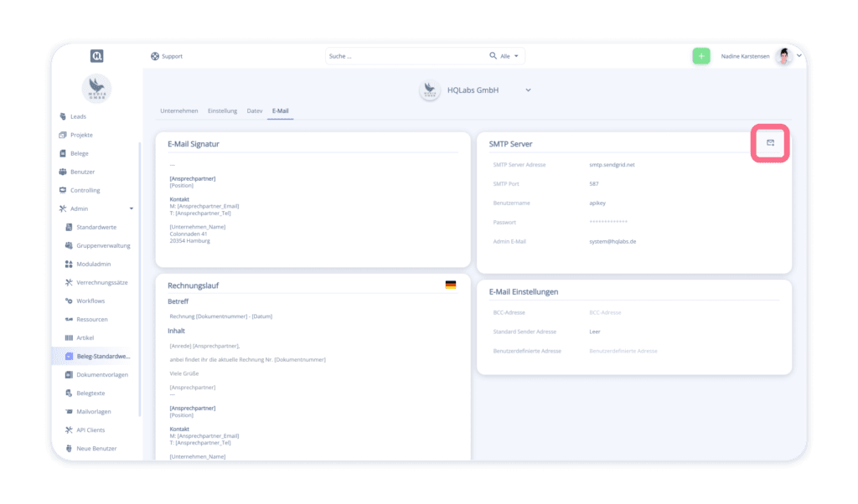Switch to the Datev tab
Screen dimensions: 858x504
coord(255,111)
